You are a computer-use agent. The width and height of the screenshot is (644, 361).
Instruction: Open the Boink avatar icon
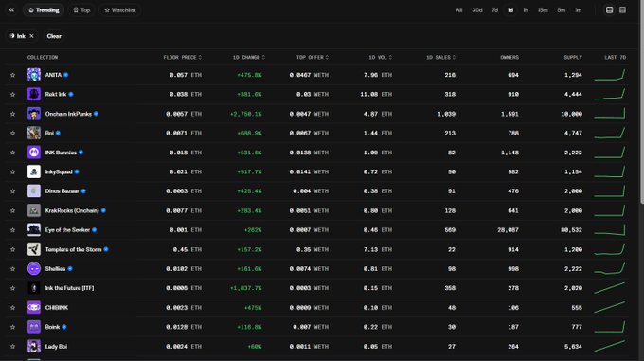(34, 327)
